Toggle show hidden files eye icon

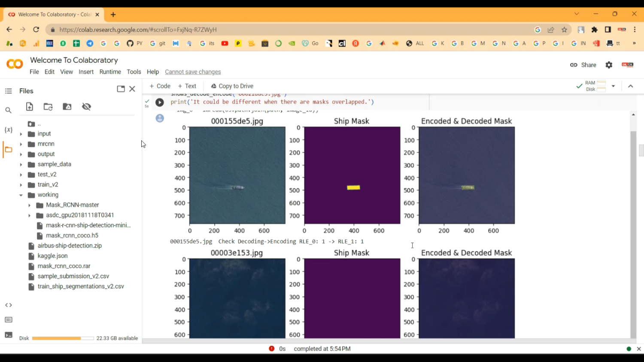coord(86,107)
